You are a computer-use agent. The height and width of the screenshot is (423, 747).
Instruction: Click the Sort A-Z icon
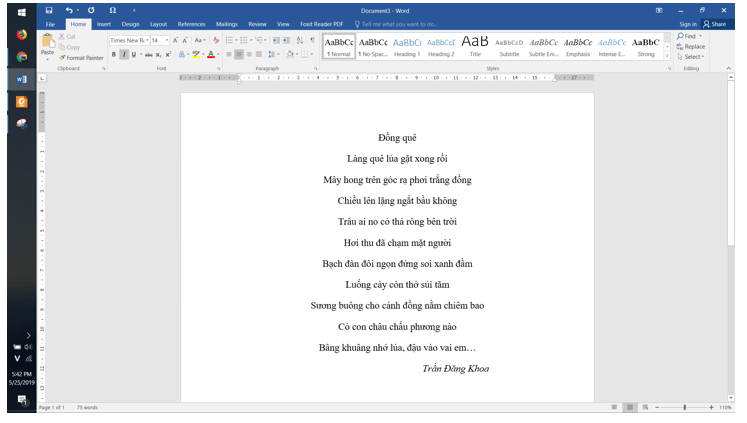[x=299, y=40]
